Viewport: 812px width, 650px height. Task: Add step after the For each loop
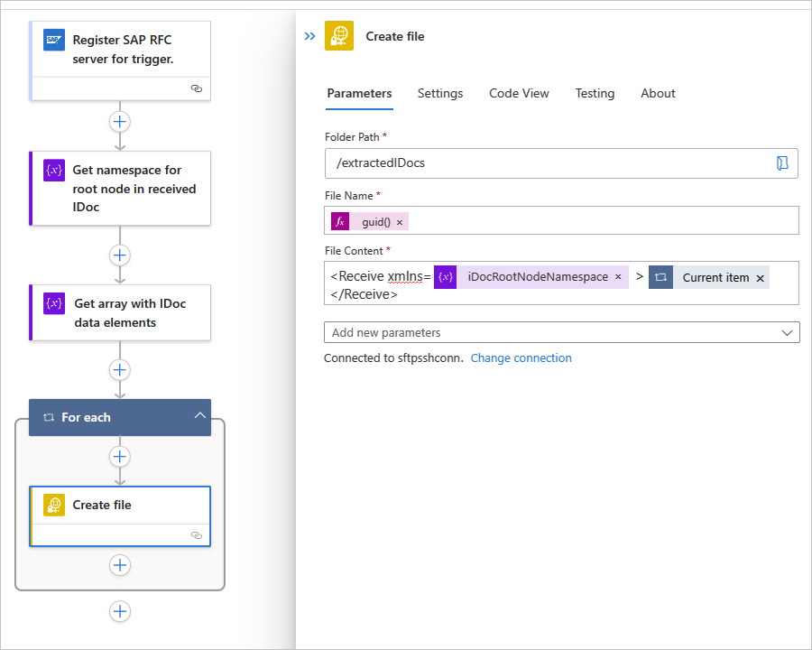tap(120, 611)
